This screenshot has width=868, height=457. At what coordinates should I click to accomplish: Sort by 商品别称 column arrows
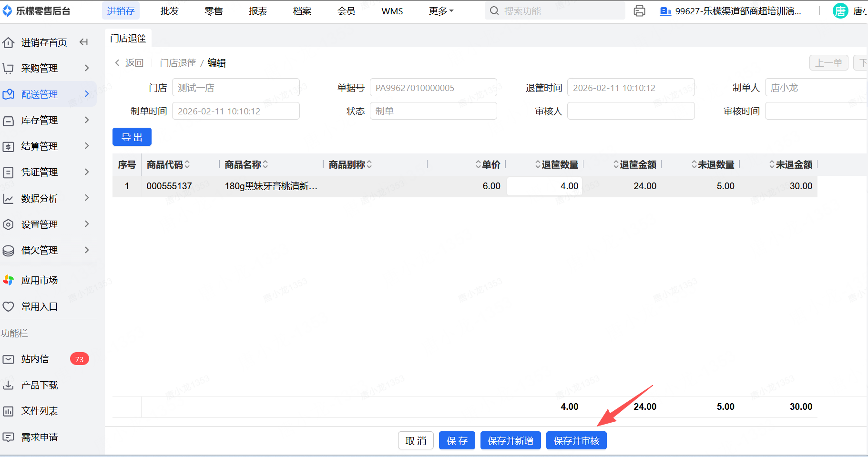tap(369, 164)
